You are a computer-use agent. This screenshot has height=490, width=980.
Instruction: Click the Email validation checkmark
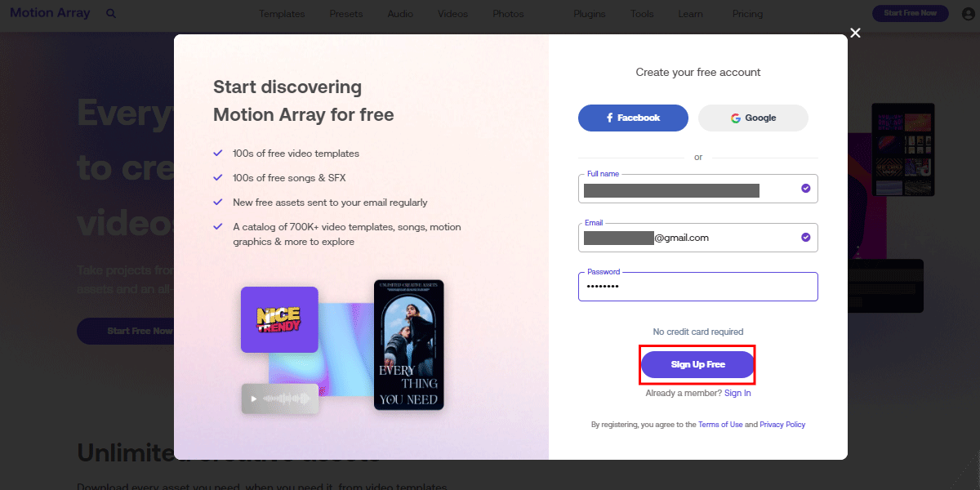click(806, 238)
